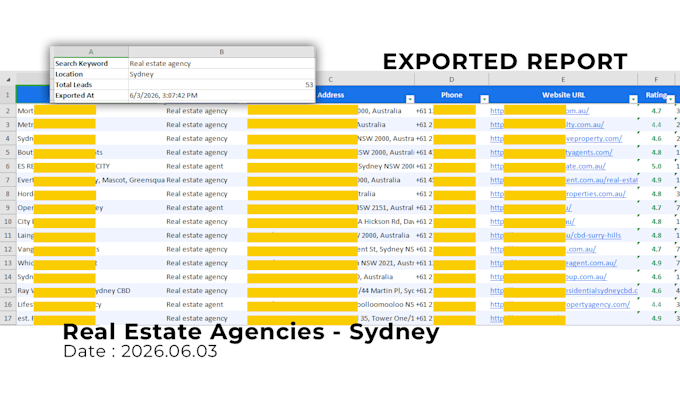The image size is (680, 409).
Task: Open row 6 website link ending ate.com.au/
Action: pyautogui.click(x=585, y=166)
